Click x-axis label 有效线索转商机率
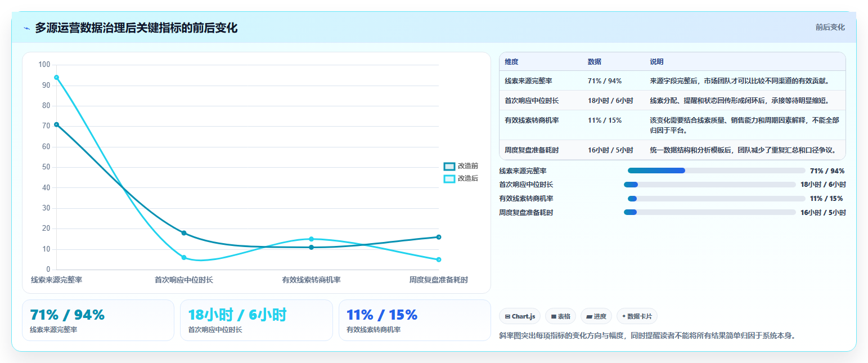Screen dimensions: 868x363 click(311, 280)
